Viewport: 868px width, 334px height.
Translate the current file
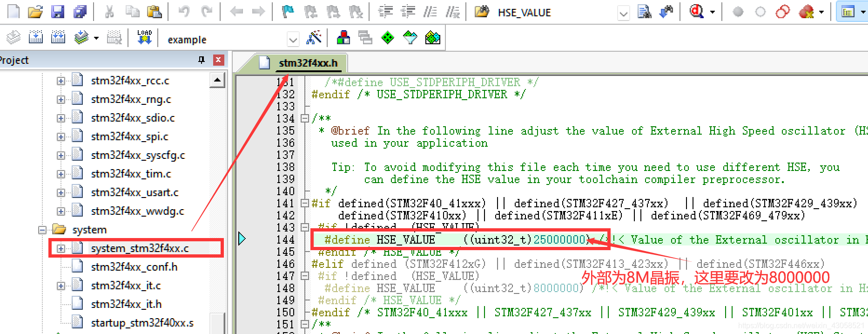point(13,37)
